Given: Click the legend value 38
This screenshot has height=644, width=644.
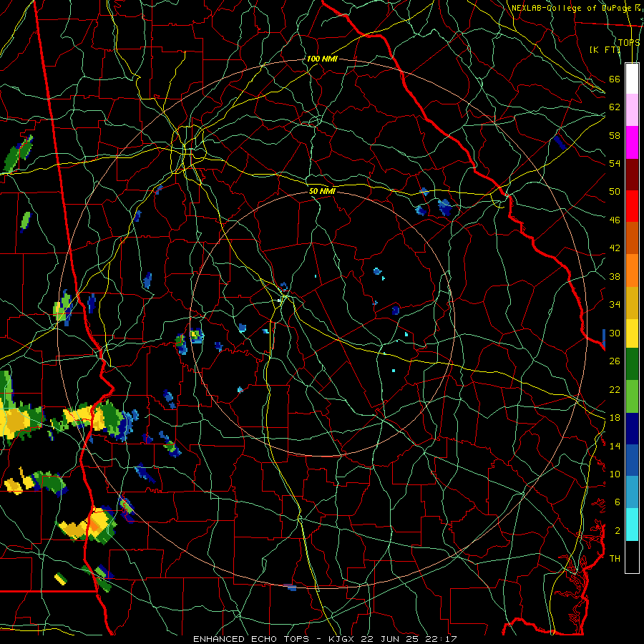Looking at the screenshot, I should [615, 276].
